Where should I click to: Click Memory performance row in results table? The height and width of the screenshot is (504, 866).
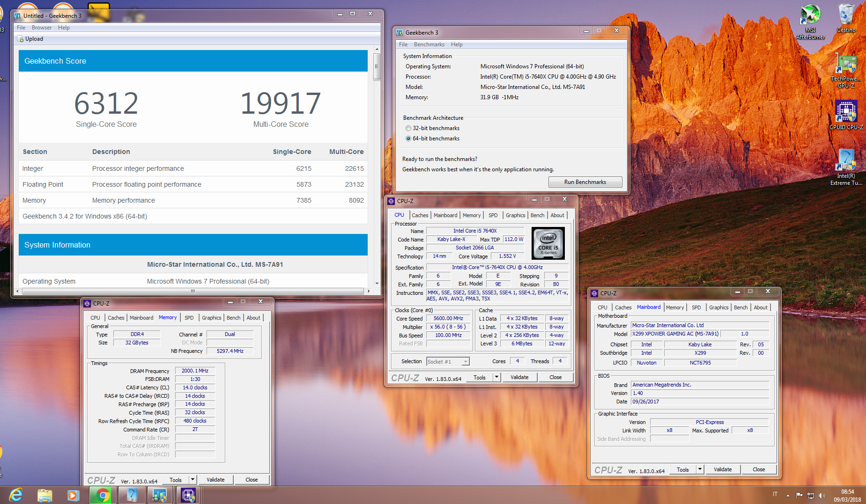coord(193,200)
